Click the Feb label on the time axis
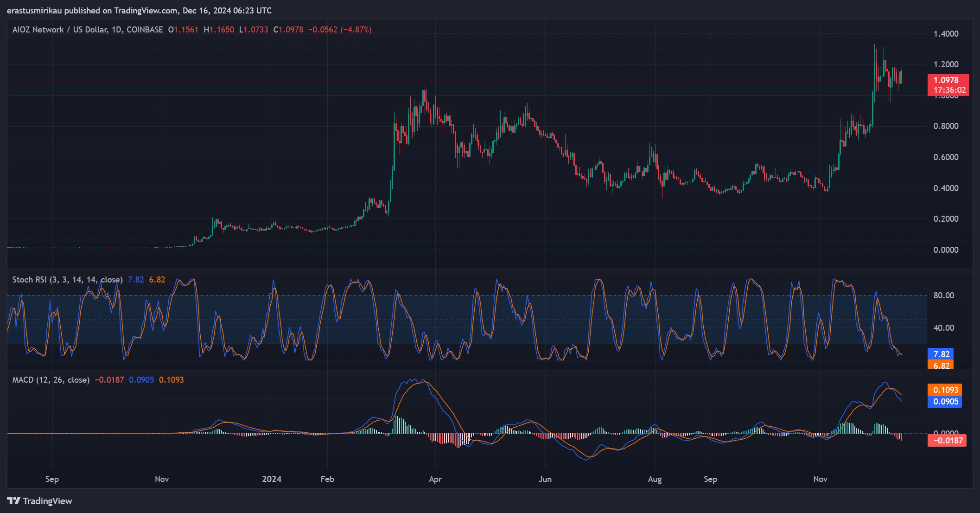Screen dimensions: 980x513 [x=327, y=479]
